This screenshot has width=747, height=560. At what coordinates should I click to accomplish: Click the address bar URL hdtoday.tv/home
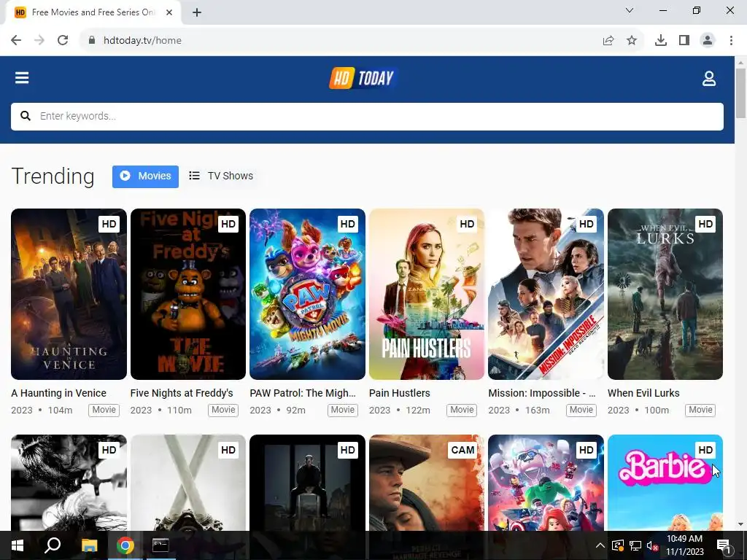click(142, 41)
